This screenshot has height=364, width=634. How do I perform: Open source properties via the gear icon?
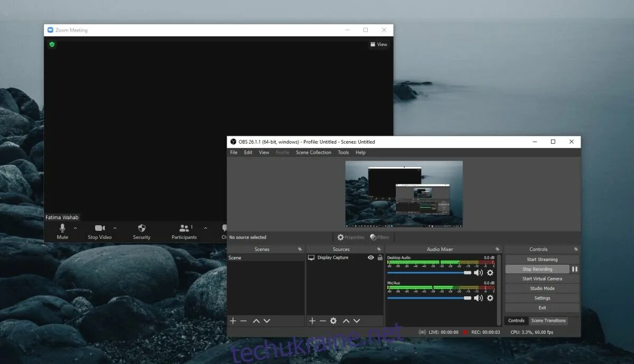[333, 321]
